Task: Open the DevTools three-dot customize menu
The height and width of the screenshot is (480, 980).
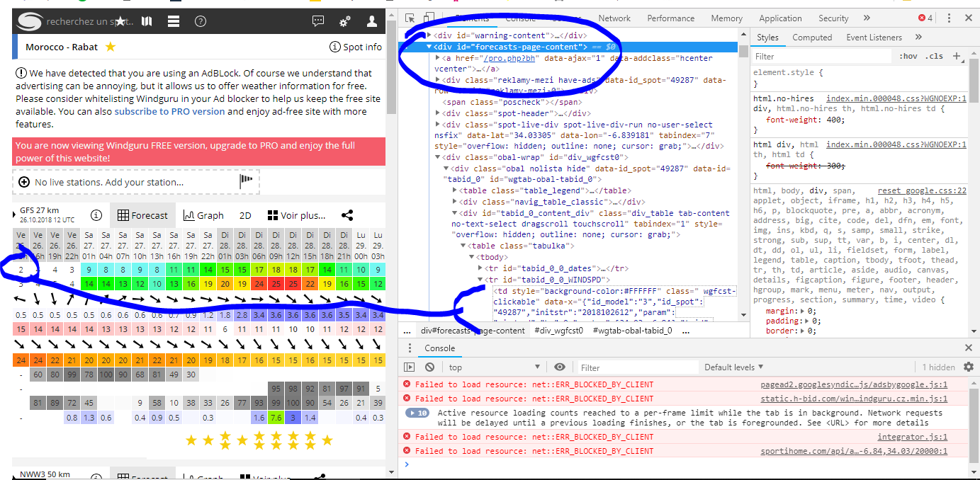Action: [950, 18]
